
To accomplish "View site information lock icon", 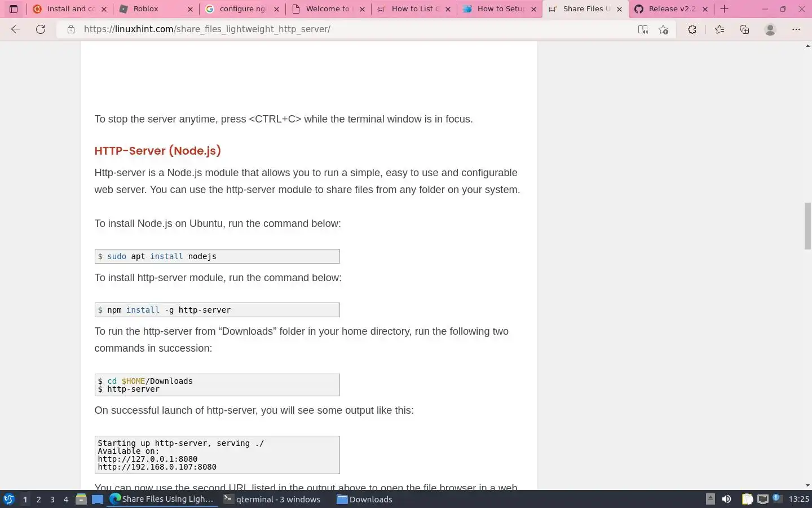I will coord(71,29).
